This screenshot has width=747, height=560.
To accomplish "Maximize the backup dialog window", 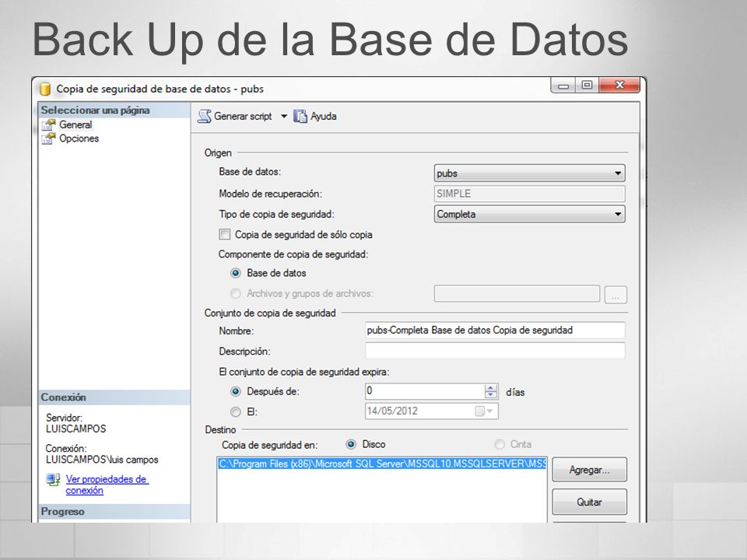I will (587, 86).
